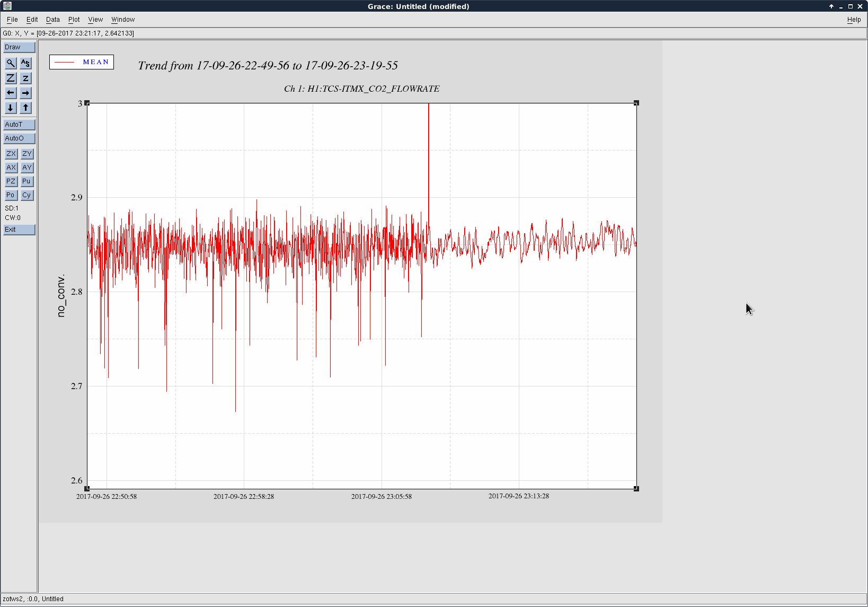
Task: Open the Window menu
Action: click(123, 20)
